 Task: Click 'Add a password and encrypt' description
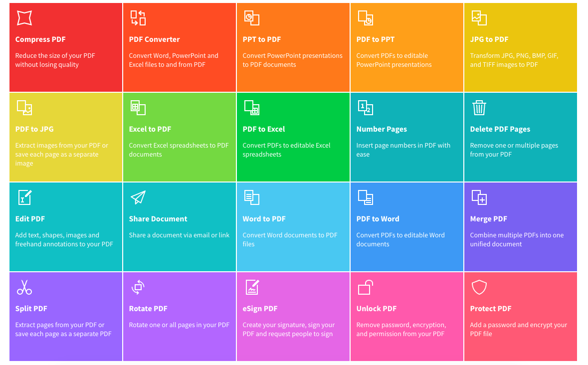(519, 330)
